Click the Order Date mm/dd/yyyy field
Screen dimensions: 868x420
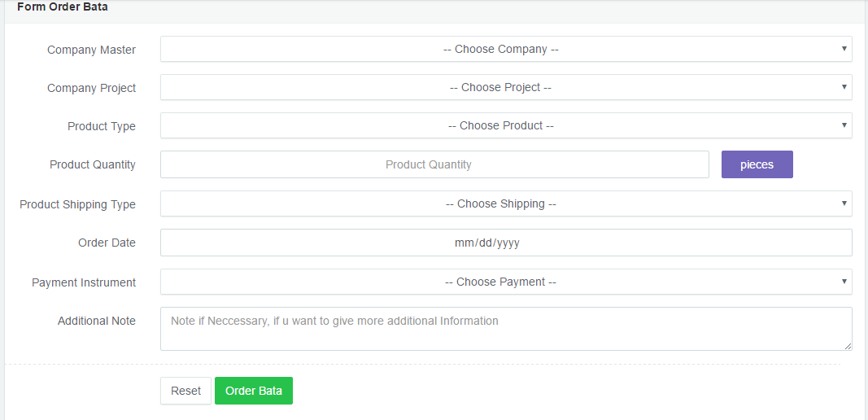505,243
